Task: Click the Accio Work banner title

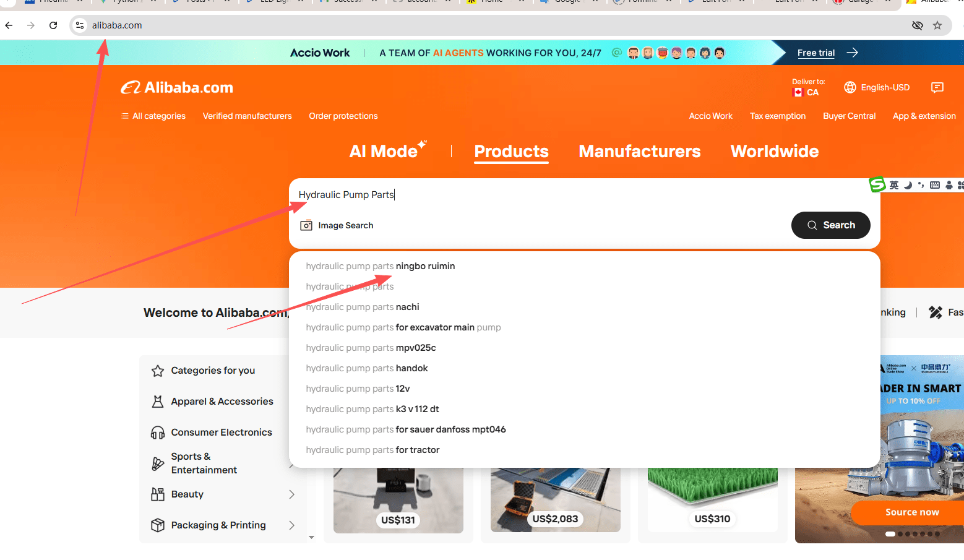Action: tap(320, 53)
